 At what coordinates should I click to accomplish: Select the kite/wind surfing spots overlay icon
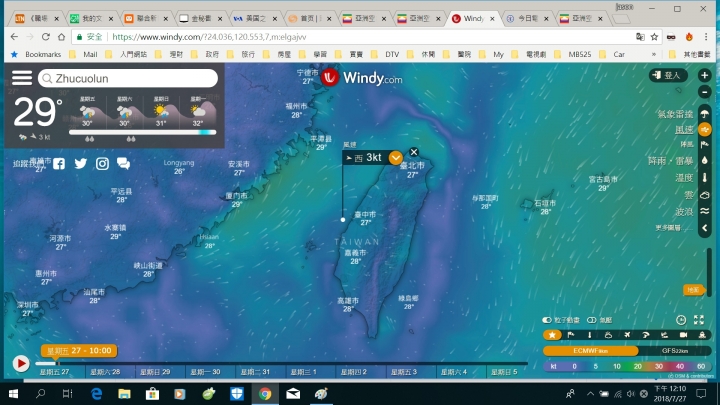664,335
